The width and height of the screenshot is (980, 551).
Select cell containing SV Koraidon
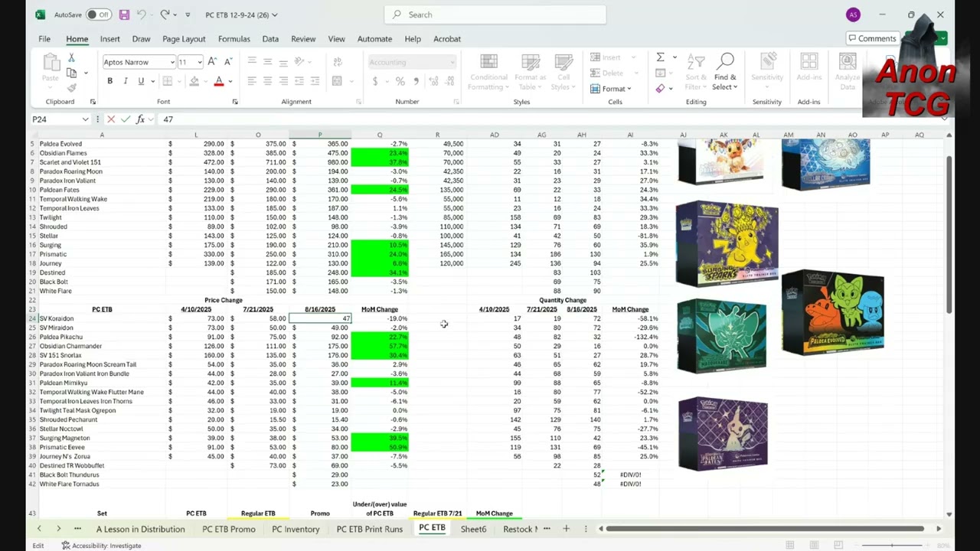click(x=101, y=318)
